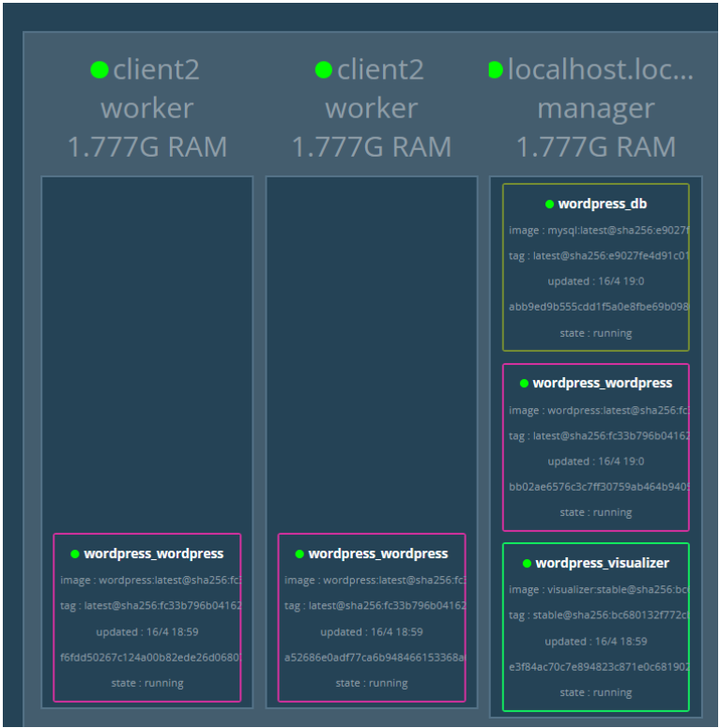The width and height of the screenshot is (720, 728).
Task: Click state running in f6fdd50267 card
Action: (x=147, y=683)
